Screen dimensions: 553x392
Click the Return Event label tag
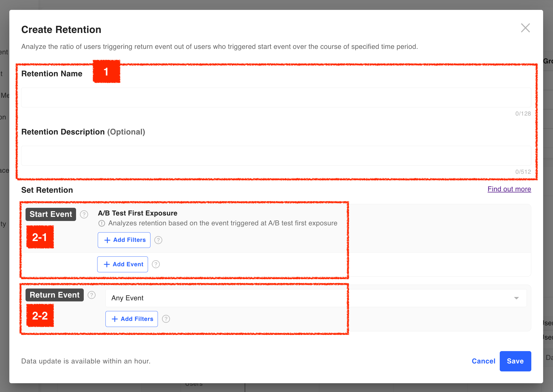pos(55,295)
